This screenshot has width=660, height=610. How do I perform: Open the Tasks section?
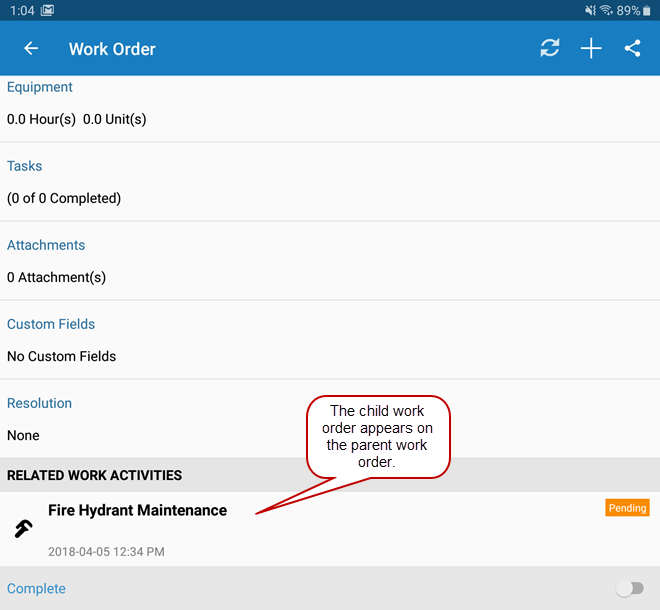(x=25, y=166)
